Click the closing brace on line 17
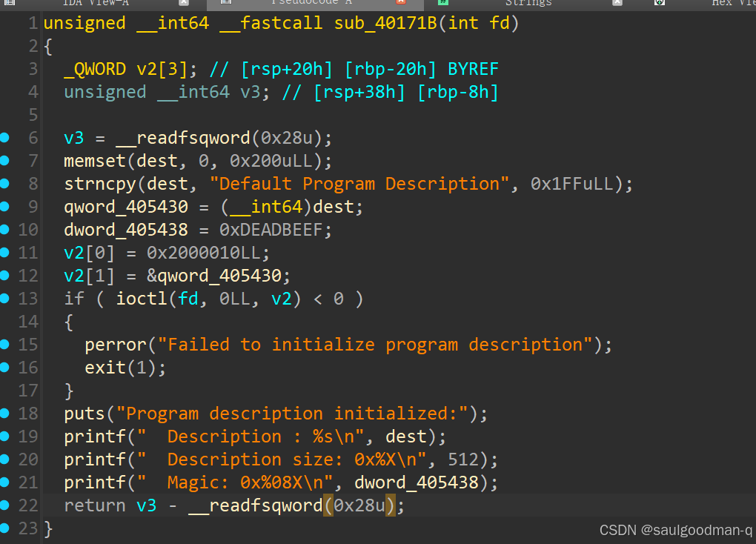This screenshot has width=756, height=544. pyautogui.click(x=69, y=391)
